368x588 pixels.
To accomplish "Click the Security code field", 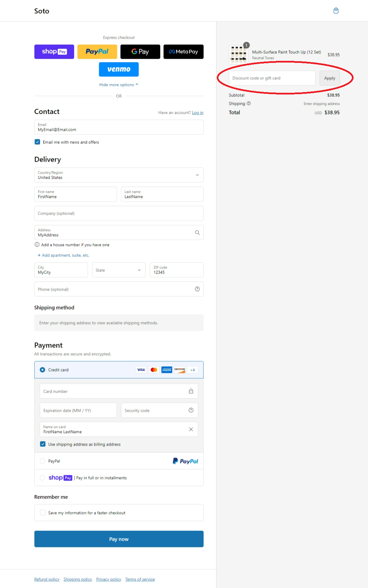I will pos(160,410).
